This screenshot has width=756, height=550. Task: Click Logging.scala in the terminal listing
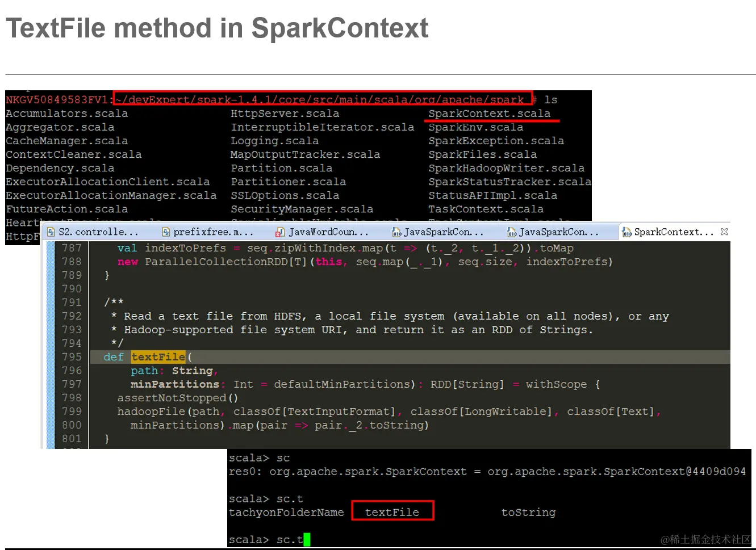[275, 141]
